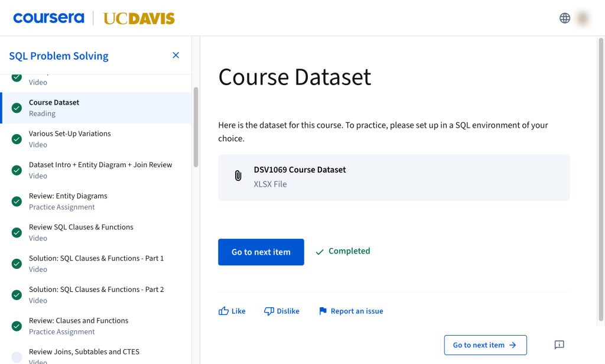Image resolution: width=605 pixels, height=364 pixels.
Task: Open the Review SQL Clauses & Functions video
Action: (97, 232)
